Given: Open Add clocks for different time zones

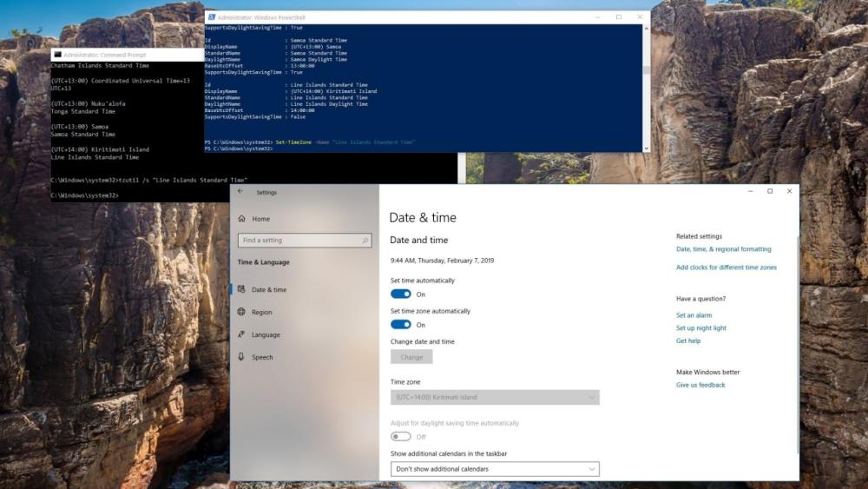Looking at the screenshot, I should [x=727, y=268].
